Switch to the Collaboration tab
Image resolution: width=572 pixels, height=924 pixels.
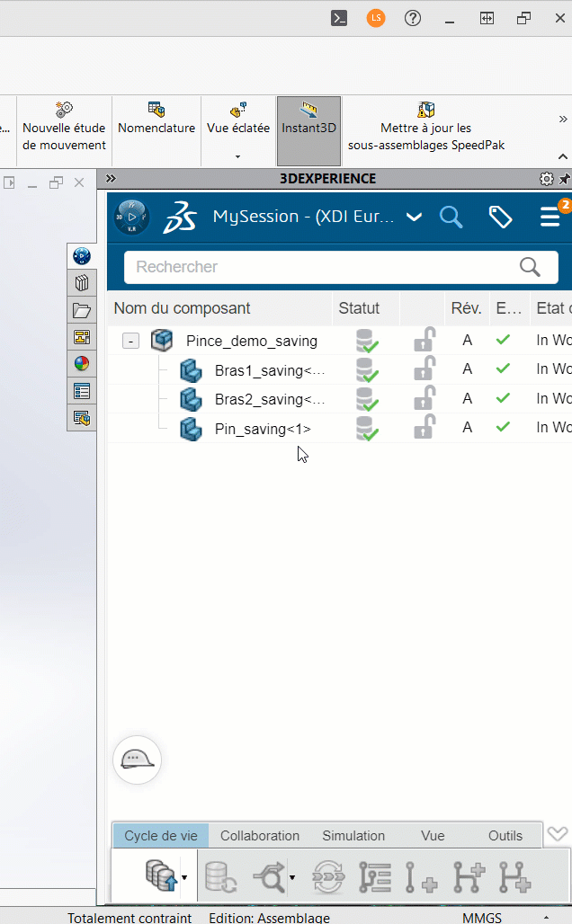pyautogui.click(x=260, y=836)
